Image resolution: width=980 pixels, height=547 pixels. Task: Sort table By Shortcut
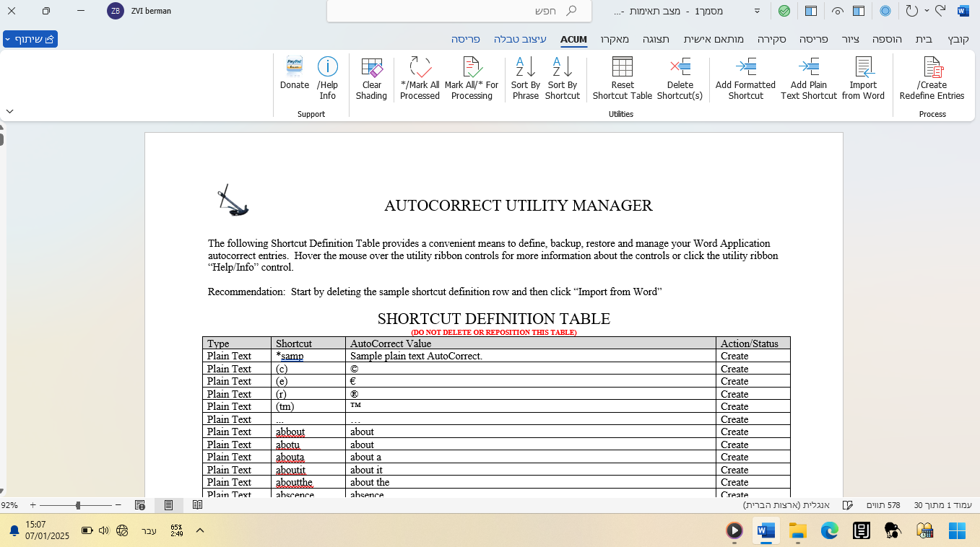(x=563, y=79)
